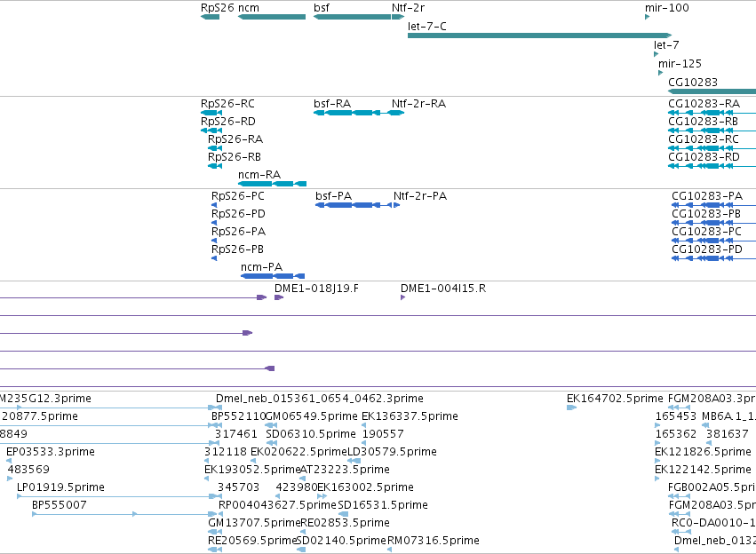Click the BP555007 EST line
Viewport: 756px width, 554px height.
123,514
